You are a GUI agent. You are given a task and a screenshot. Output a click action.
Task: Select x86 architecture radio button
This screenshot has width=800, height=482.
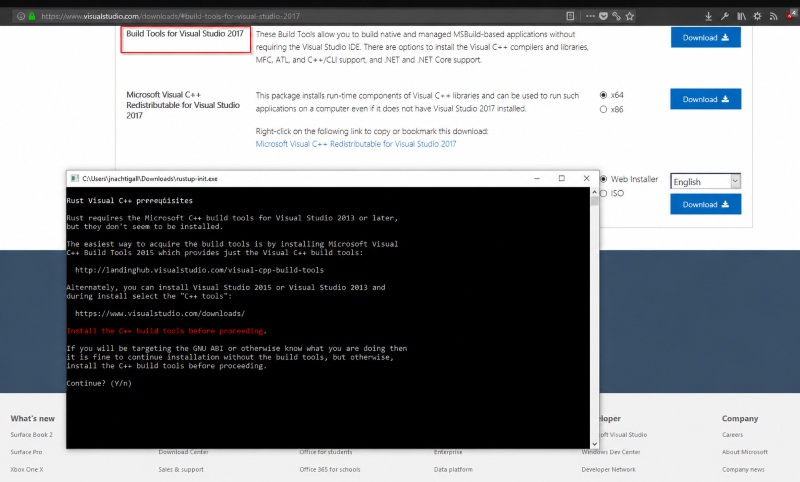(603, 109)
